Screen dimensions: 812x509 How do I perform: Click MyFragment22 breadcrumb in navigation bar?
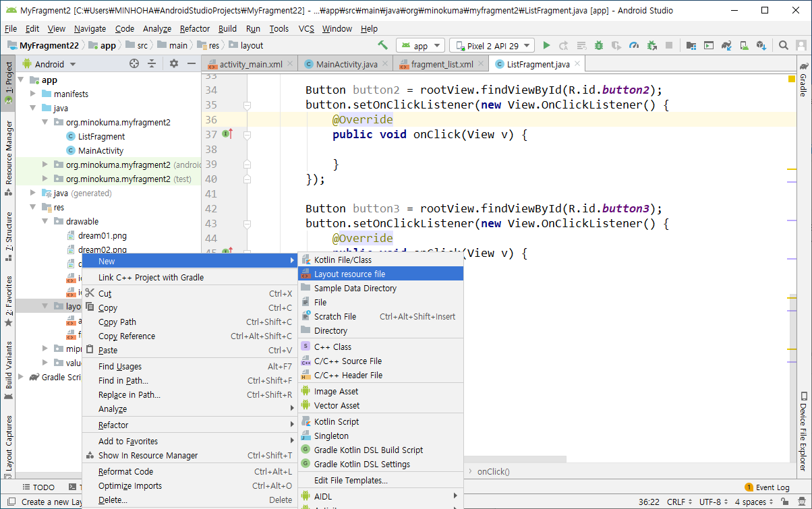pyautogui.click(x=49, y=46)
